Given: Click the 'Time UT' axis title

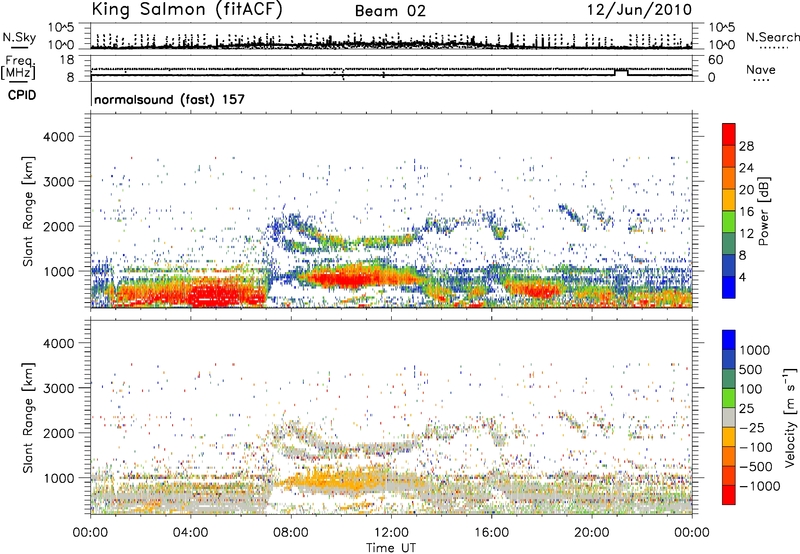Looking at the screenshot, I should tap(391, 547).
